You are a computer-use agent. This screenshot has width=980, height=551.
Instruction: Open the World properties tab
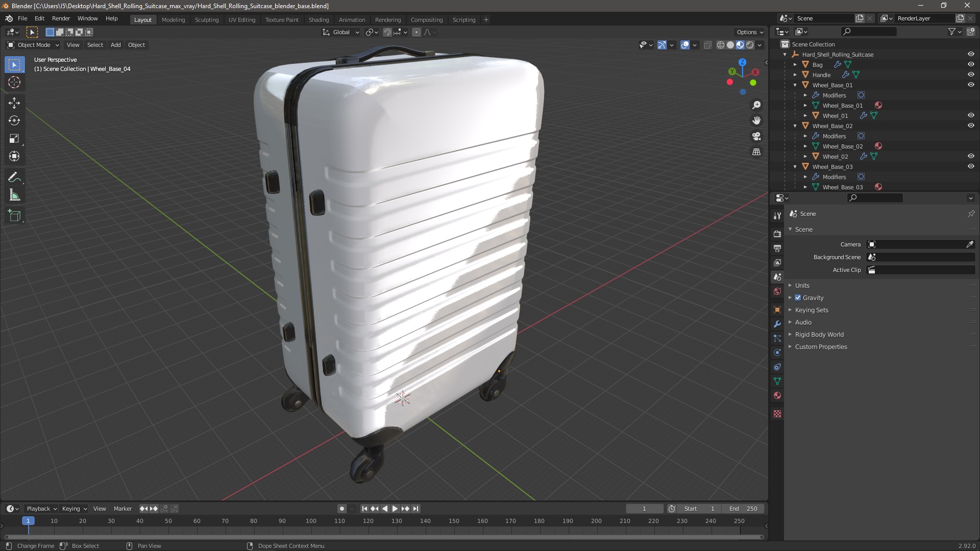point(777,291)
